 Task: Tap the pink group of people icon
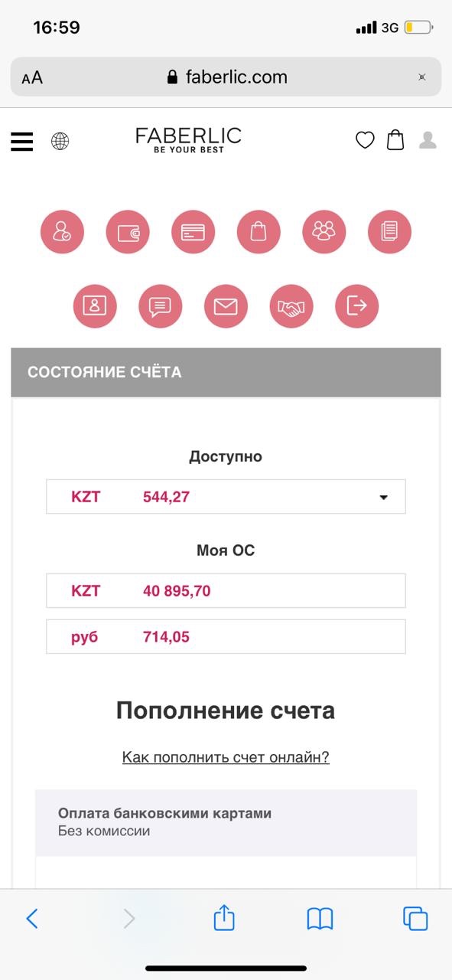click(324, 231)
